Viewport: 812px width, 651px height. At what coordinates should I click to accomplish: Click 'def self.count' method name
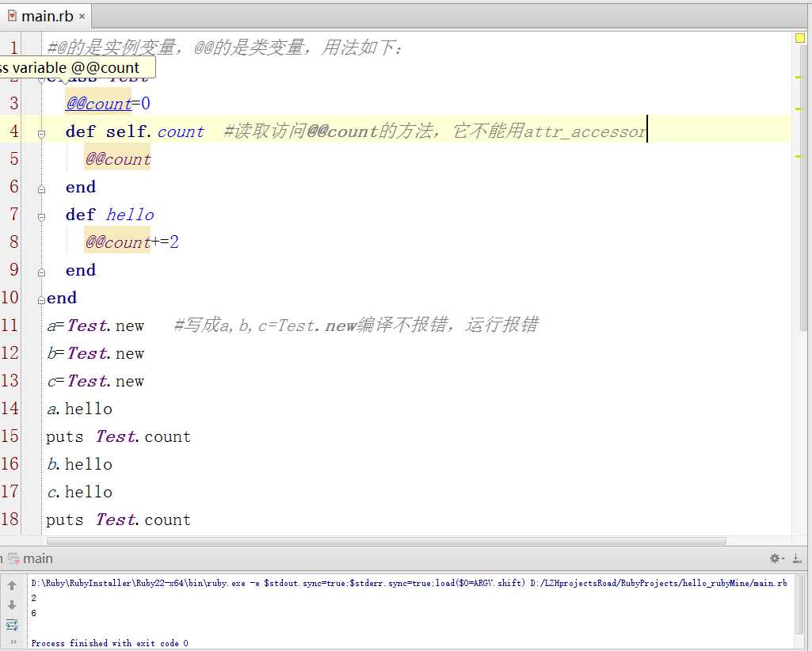tap(181, 131)
